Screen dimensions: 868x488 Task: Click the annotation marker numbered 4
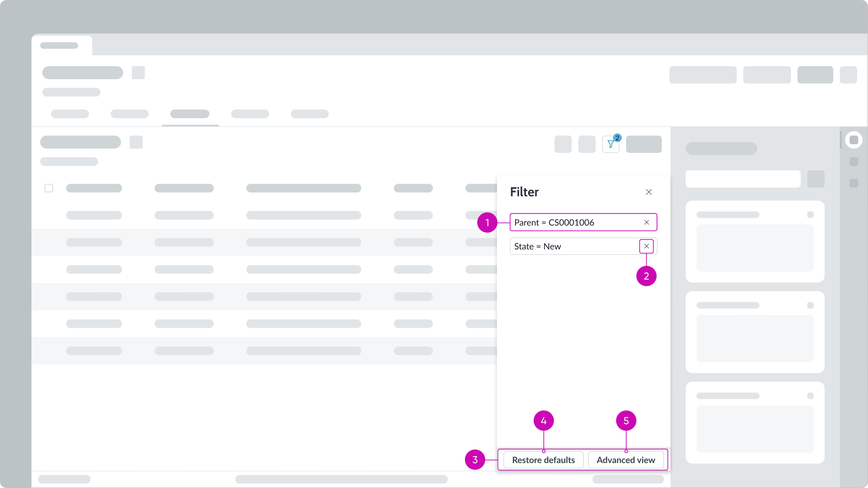pyautogui.click(x=544, y=421)
